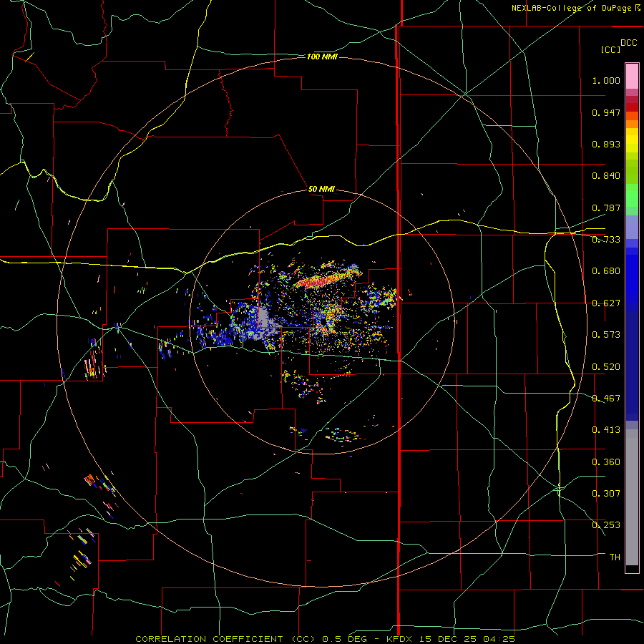The height and width of the screenshot is (644, 644).
Task: Pick the dark red segment of the color bar
Action: point(632,107)
